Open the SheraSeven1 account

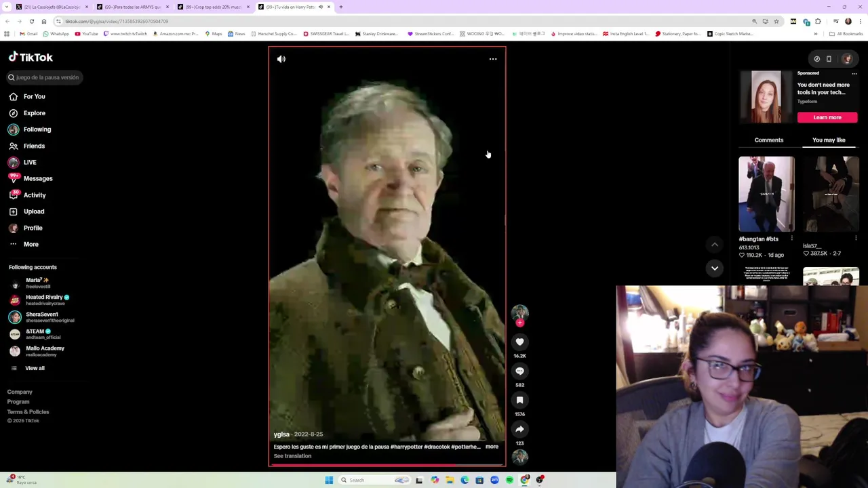point(42,317)
